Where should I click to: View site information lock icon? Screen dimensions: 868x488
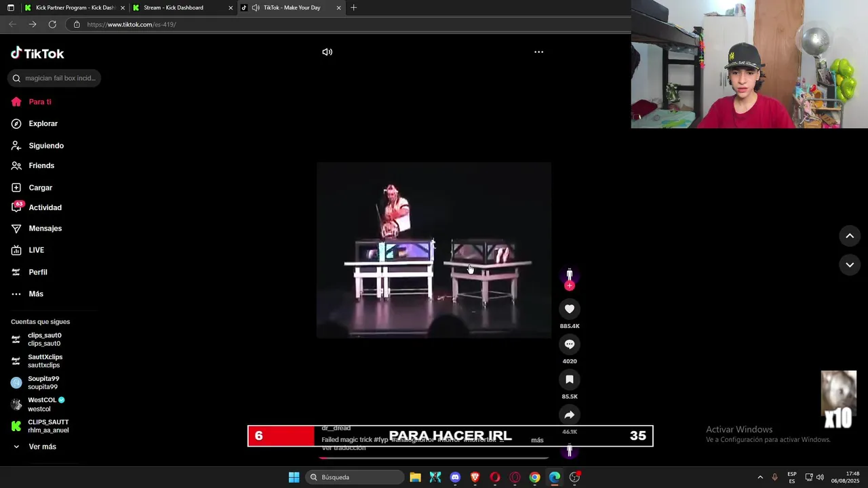click(x=77, y=24)
